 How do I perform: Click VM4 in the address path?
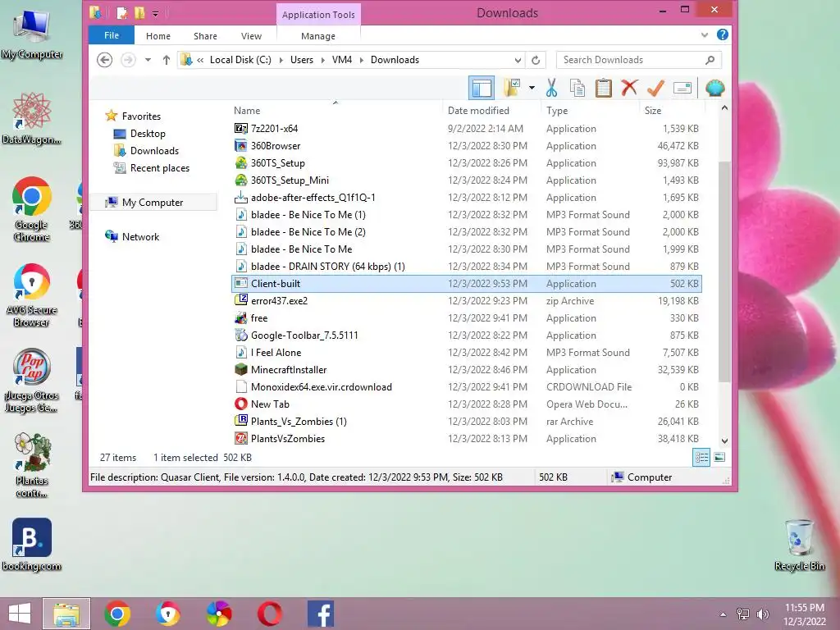pos(342,60)
